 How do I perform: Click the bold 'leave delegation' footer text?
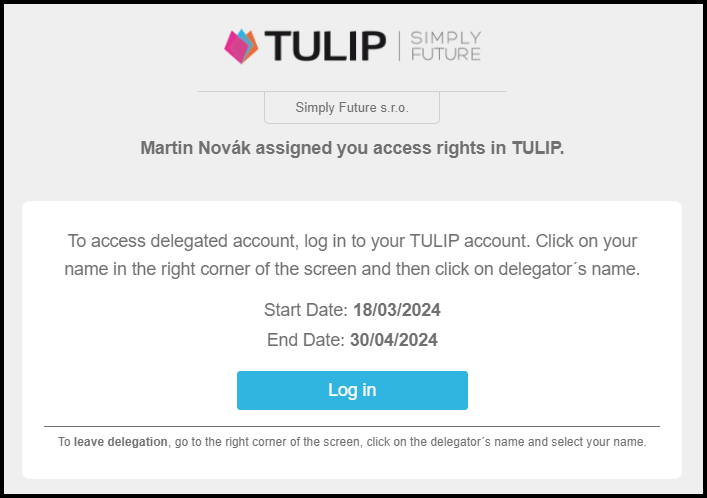point(121,441)
